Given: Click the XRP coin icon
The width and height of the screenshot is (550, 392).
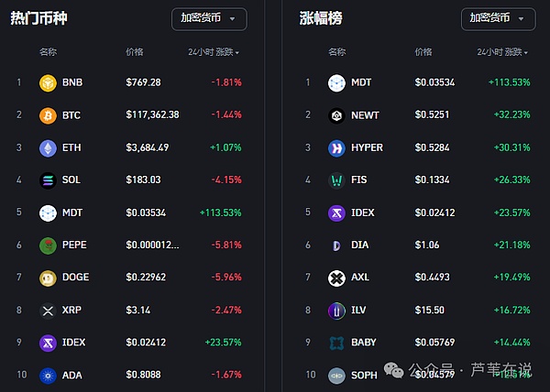Looking at the screenshot, I should click(x=48, y=310).
